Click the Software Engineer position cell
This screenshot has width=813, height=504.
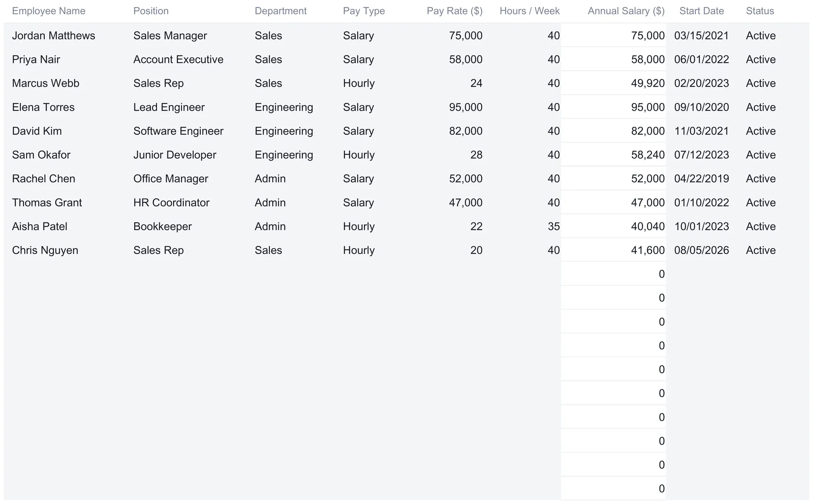[x=178, y=131]
